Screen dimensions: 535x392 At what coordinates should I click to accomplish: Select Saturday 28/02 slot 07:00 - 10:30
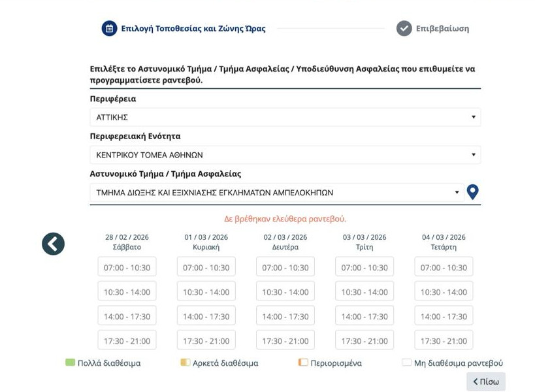[127, 267]
